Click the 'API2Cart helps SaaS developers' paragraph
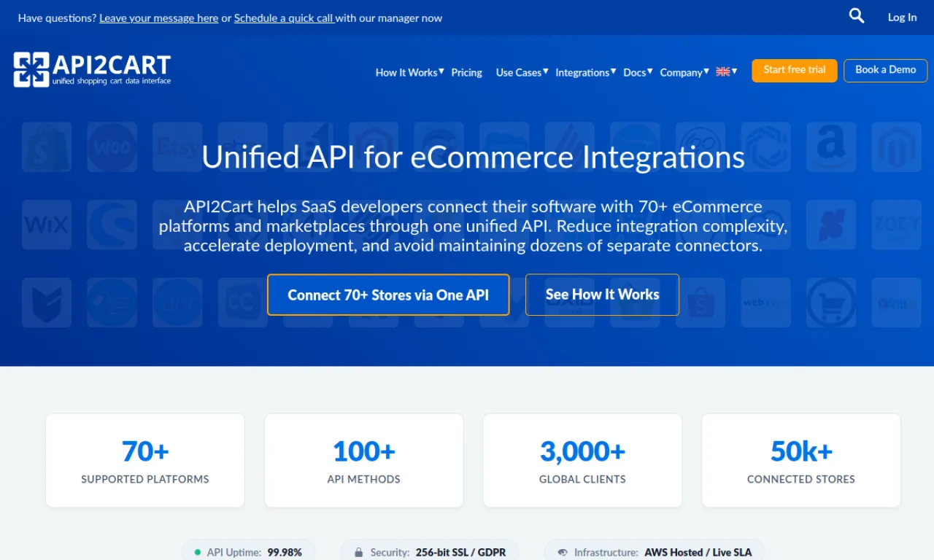 473,226
